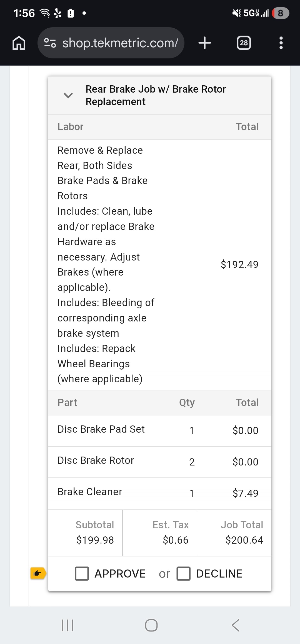Collapse the Rear Brake Job section chevron

point(68,95)
